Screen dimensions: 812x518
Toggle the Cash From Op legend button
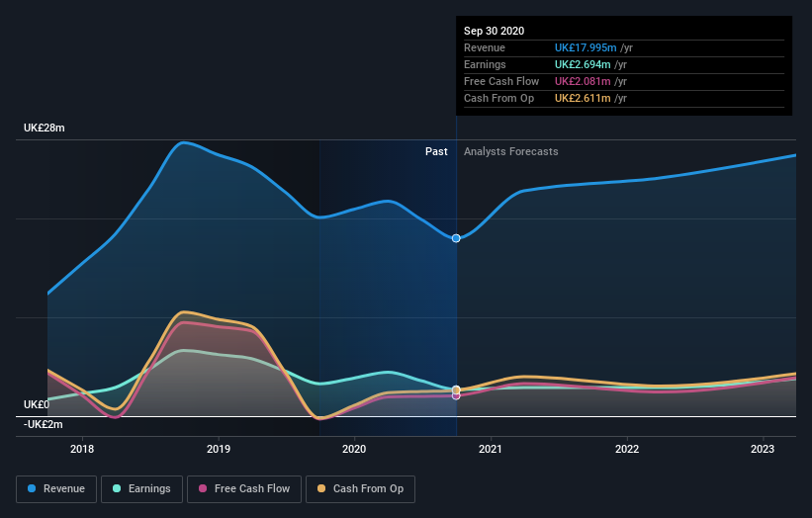[x=360, y=489]
